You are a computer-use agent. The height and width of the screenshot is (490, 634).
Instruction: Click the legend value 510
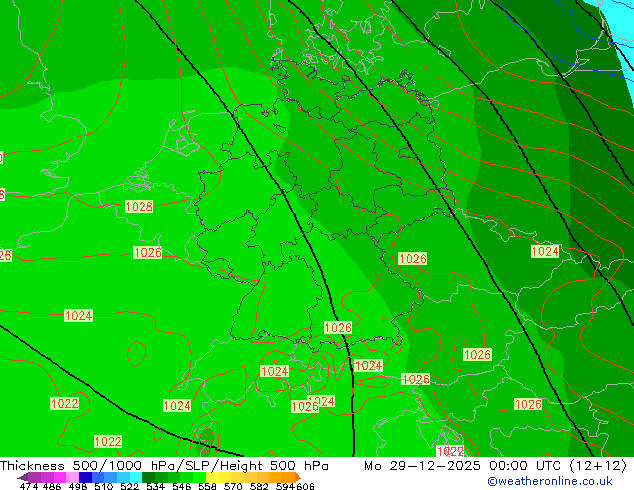104,486
